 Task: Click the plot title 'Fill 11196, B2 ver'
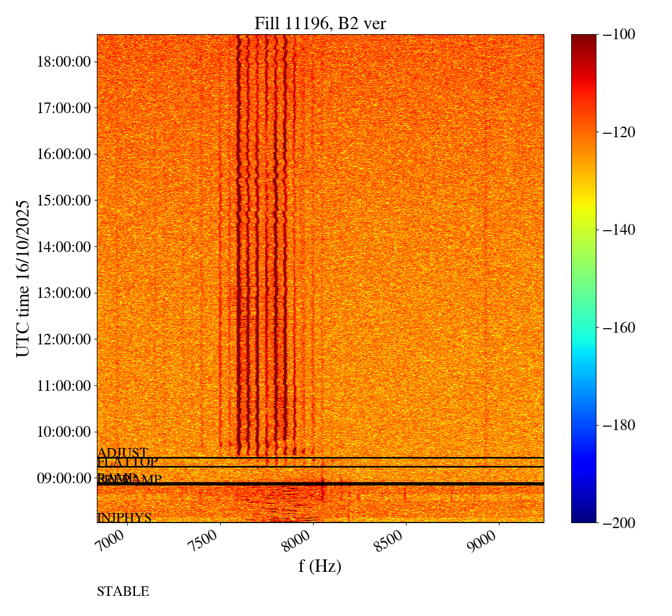(x=320, y=23)
